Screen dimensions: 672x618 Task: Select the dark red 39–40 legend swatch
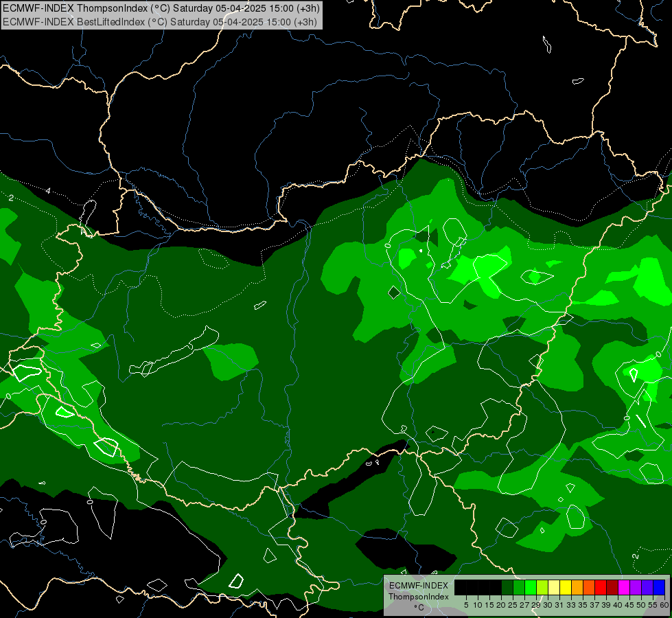tap(612, 587)
